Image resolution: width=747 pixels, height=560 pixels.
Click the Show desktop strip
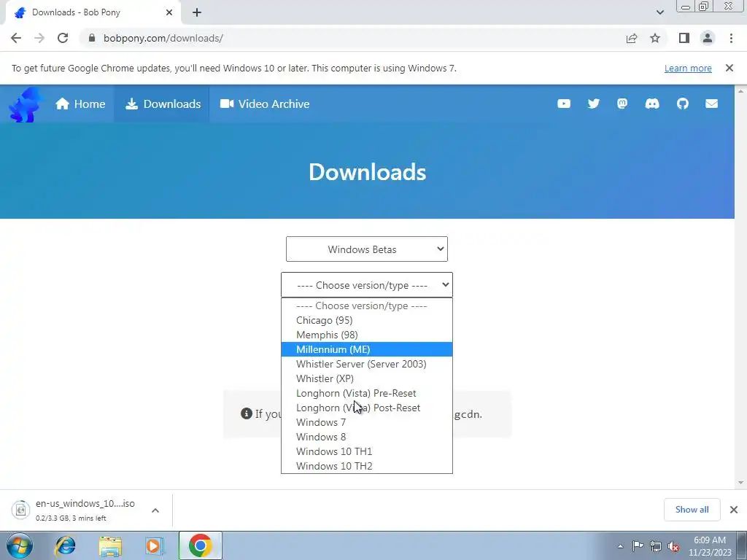(x=742, y=545)
